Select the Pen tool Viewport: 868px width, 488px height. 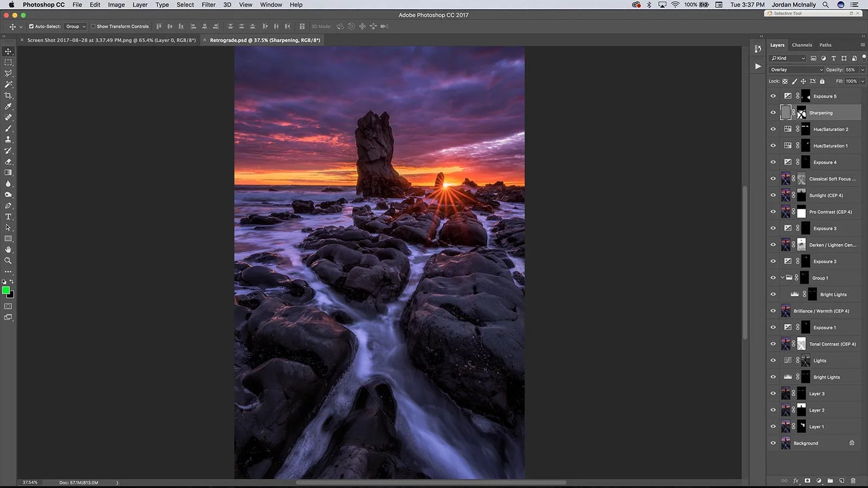click(x=8, y=206)
